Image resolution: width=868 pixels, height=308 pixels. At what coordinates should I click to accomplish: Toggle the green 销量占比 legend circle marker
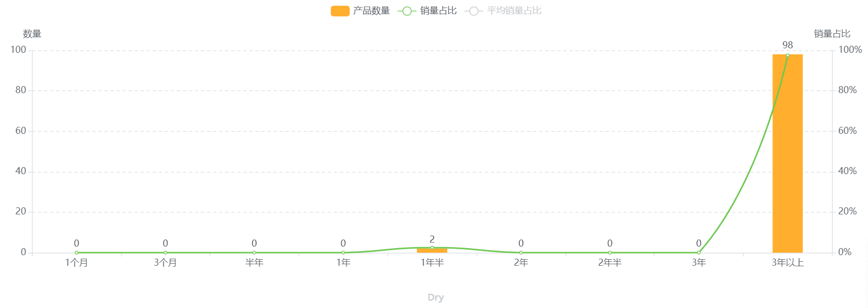point(407,11)
